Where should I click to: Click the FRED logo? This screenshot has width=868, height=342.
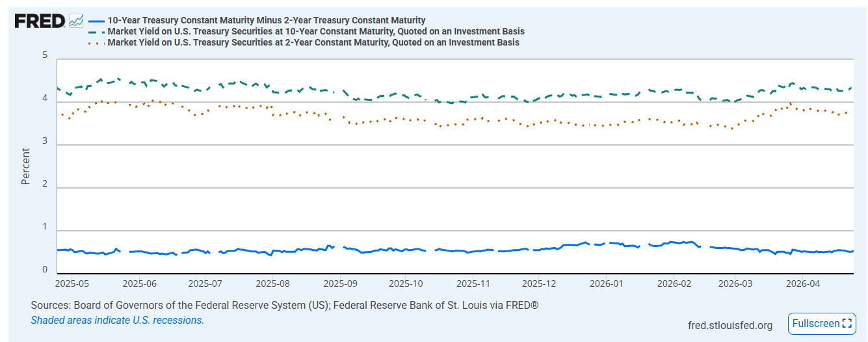pos(40,21)
